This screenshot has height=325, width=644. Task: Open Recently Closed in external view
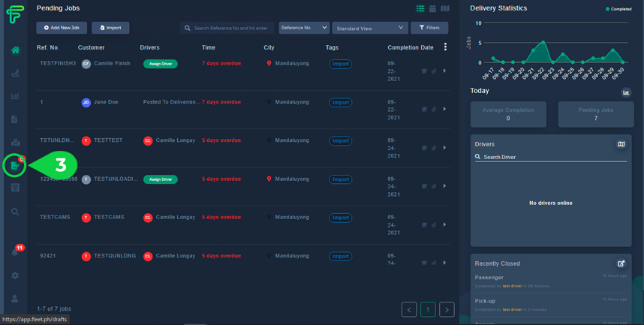tap(621, 263)
